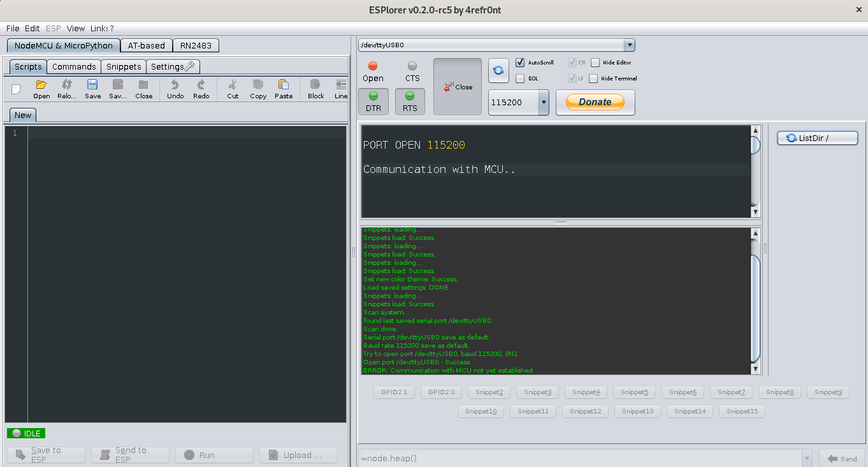
Task: Click the =node.heap() command input field
Action: [581, 458]
